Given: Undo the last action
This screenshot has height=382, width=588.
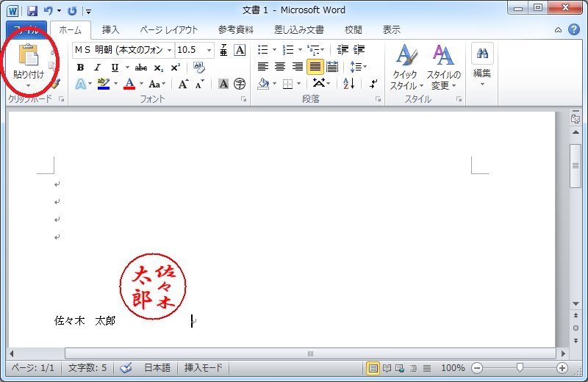Looking at the screenshot, I should (48, 11).
